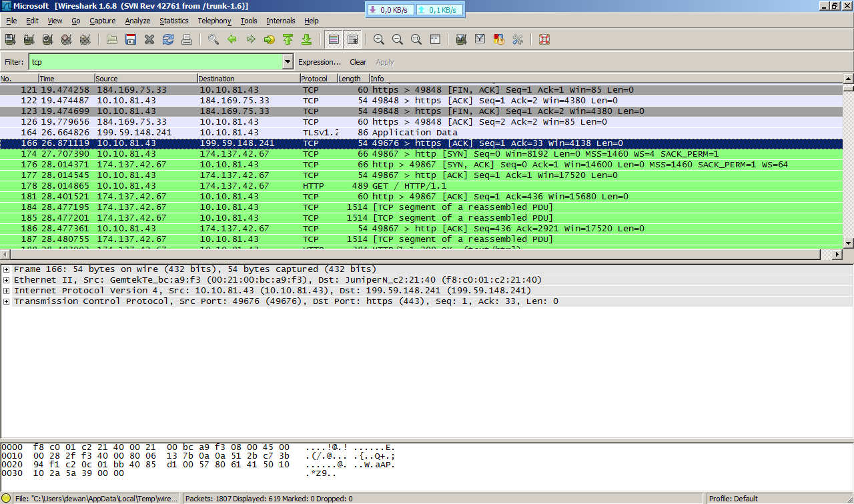854x504 pixels.
Task: Click the download speed widget 0,0 KB/s
Action: [x=390, y=10]
